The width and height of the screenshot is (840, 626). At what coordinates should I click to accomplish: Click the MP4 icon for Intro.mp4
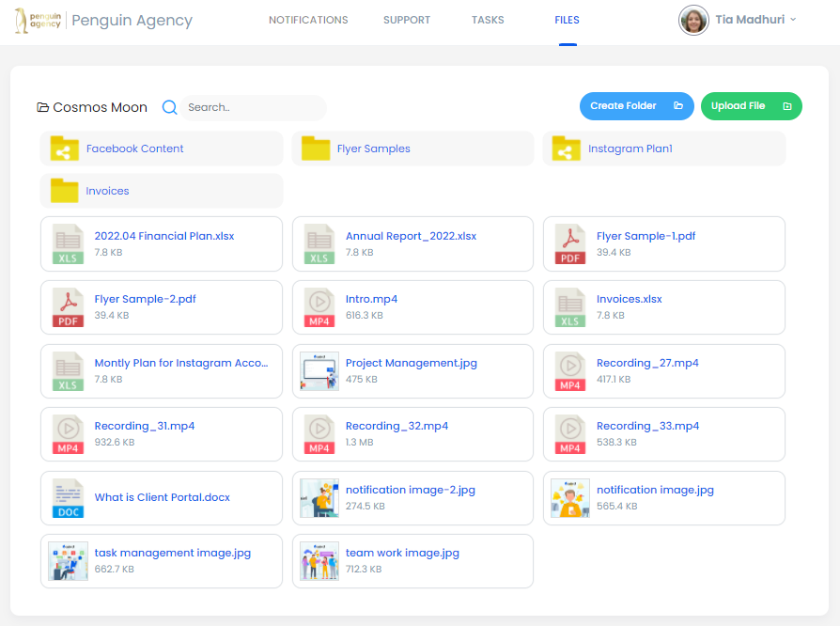pyautogui.click(x=319, y=307)
